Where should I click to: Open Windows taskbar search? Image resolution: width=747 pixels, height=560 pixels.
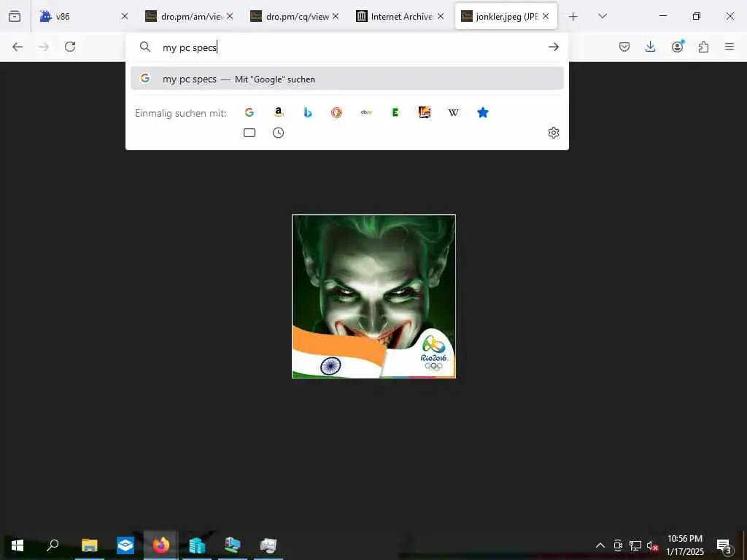point(53,545)
